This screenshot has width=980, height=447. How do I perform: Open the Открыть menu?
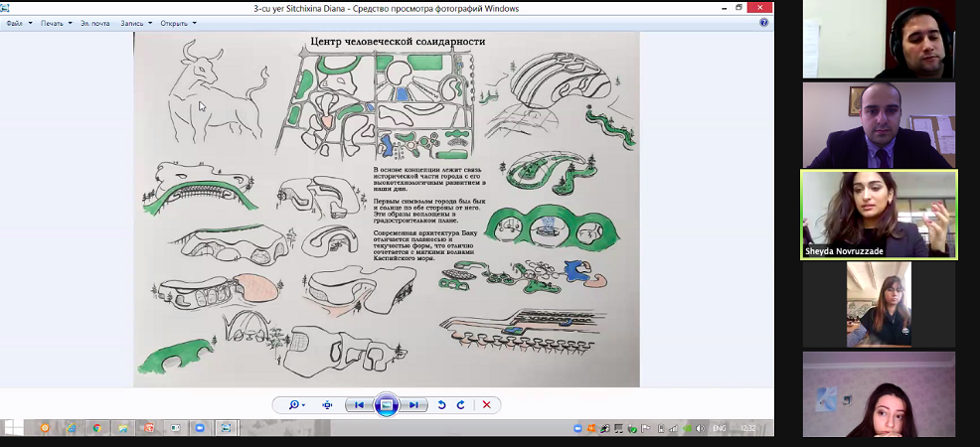click(178, 23)
